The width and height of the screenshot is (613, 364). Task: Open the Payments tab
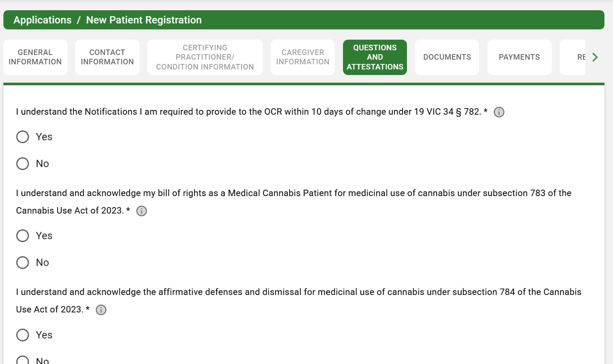tap(519, 57)
